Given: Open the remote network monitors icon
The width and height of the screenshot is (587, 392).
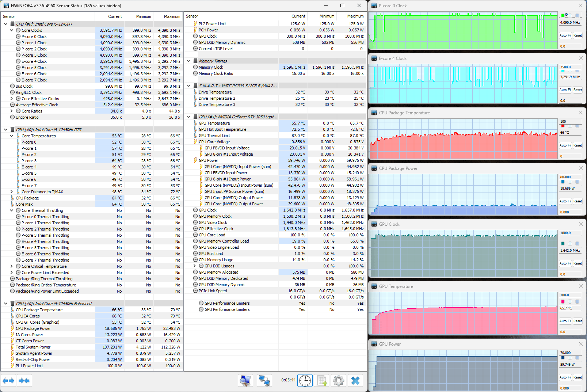Looking at the screenshot, I should (x=264, y=381).
